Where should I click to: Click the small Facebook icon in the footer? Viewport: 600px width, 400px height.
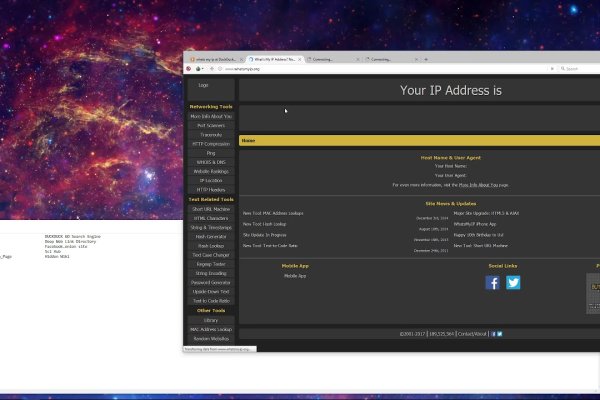pyautogui.click(x=493, y=334)
